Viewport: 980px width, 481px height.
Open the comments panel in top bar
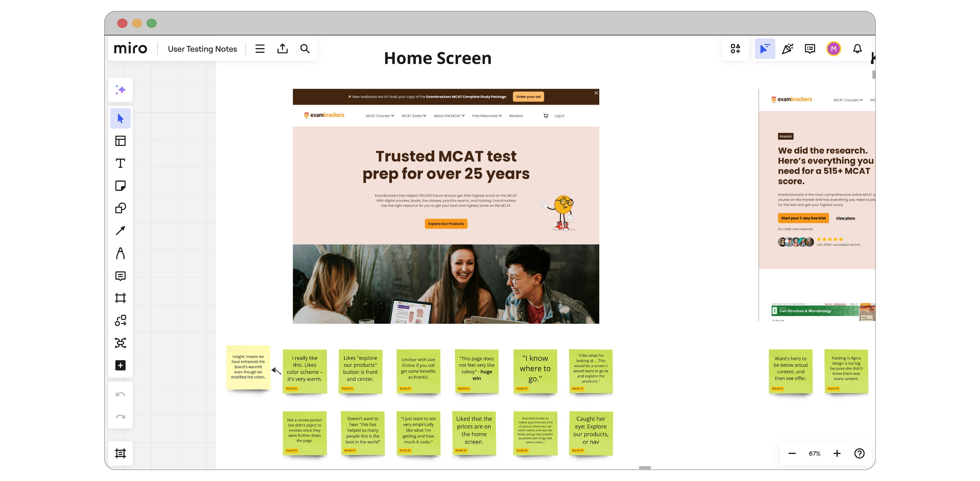click(x=810, y=49)
